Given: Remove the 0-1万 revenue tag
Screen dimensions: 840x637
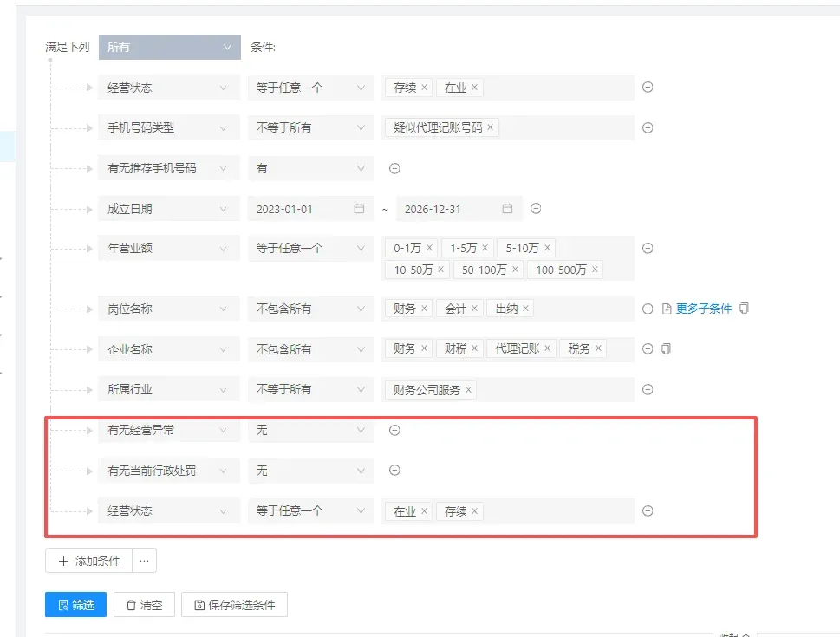Looking at the screenshot, I should [429, 248].
